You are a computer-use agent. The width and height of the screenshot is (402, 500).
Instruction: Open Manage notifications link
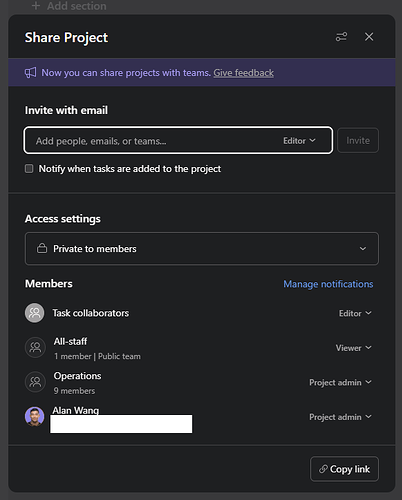pos(328,284)
